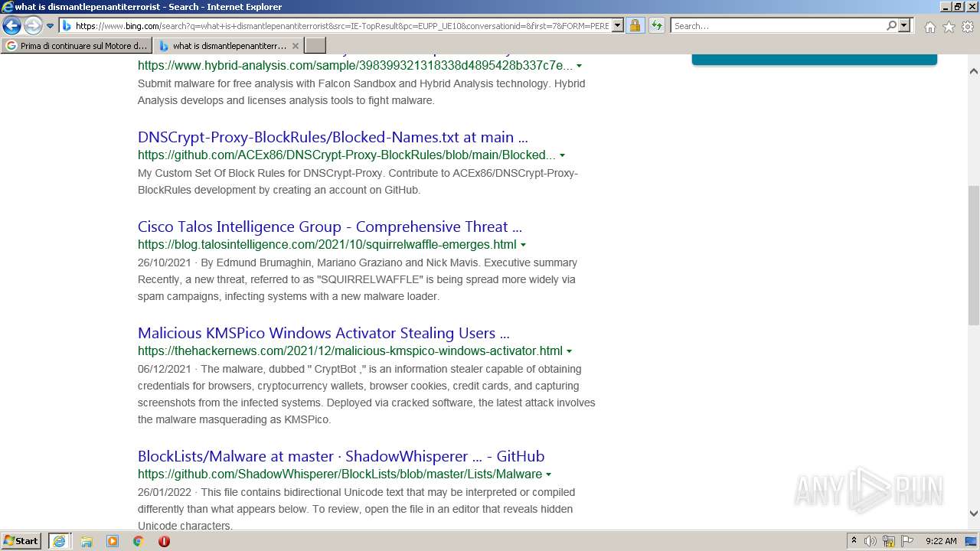
Task: Expand dropdown beside talosintelligence URL
Action: [523, 245]
